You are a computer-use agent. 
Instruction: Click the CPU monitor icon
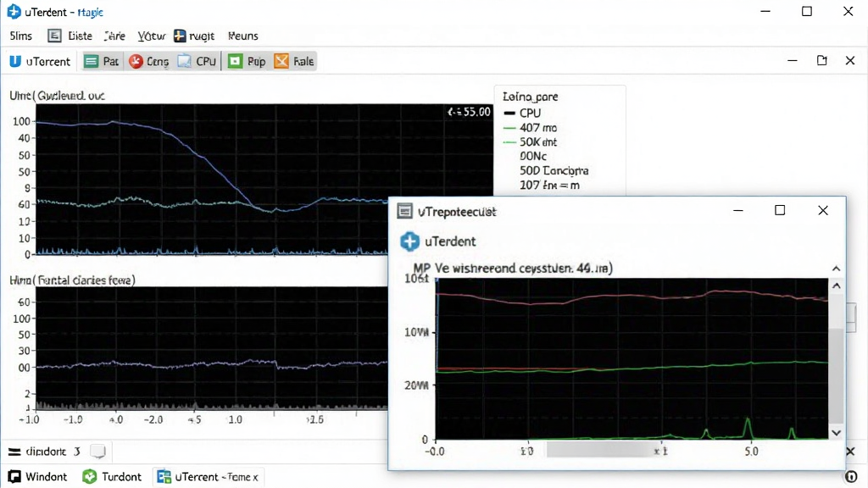tap(184, 61)
